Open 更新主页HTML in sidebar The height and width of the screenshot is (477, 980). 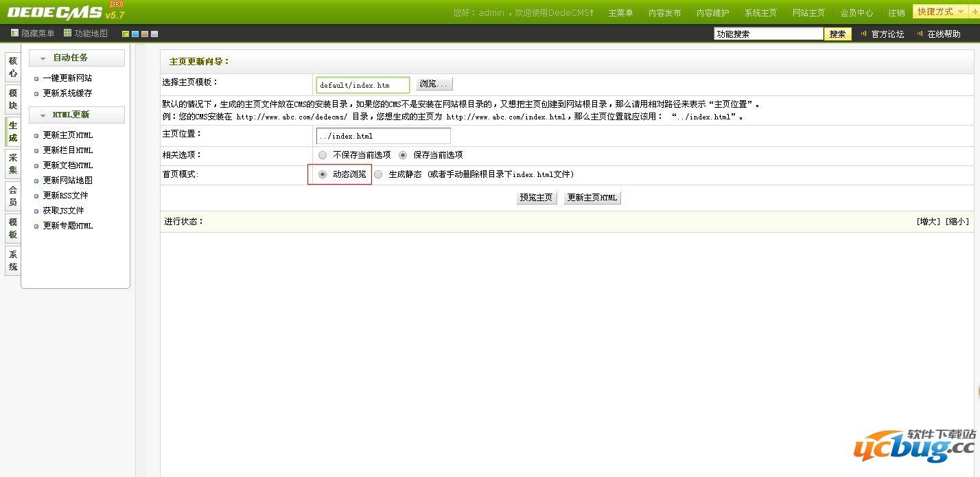coord(68,135)
